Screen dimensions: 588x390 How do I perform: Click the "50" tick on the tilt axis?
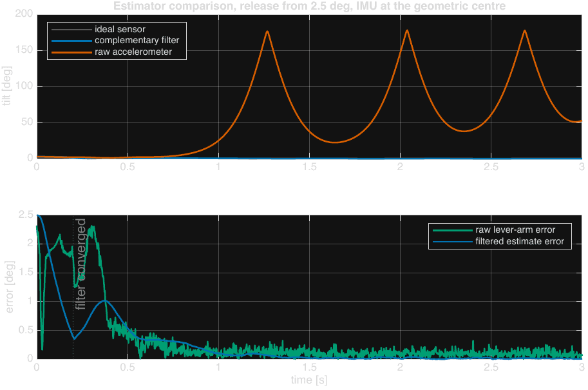click(27, 122)
